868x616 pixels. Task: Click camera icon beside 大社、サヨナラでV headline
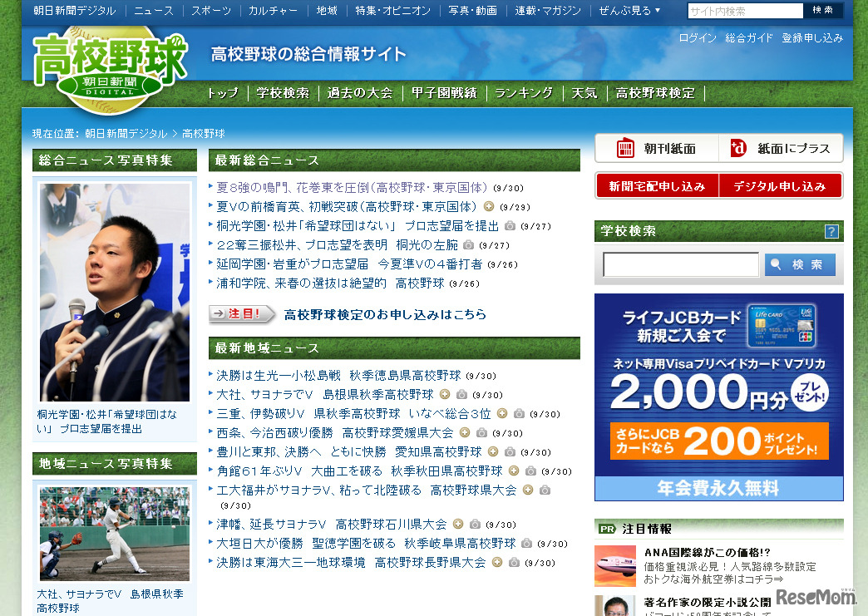(461, 395)
